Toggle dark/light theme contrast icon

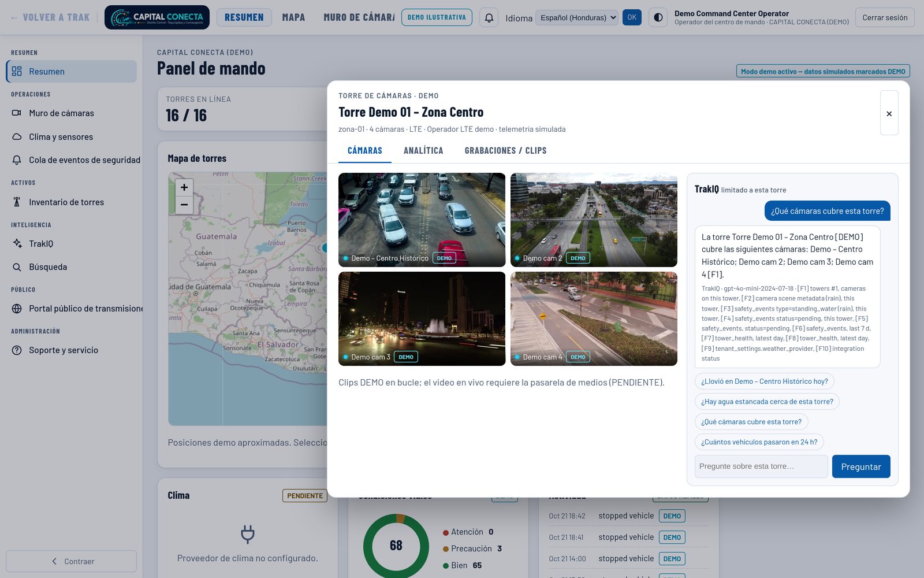coord(658,17)
